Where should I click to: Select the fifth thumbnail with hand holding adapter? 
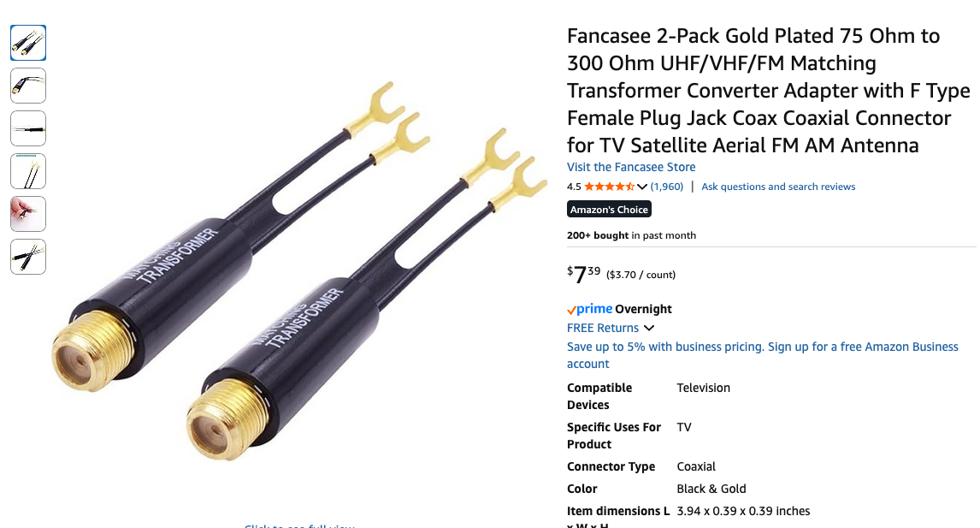pos(28,214)
